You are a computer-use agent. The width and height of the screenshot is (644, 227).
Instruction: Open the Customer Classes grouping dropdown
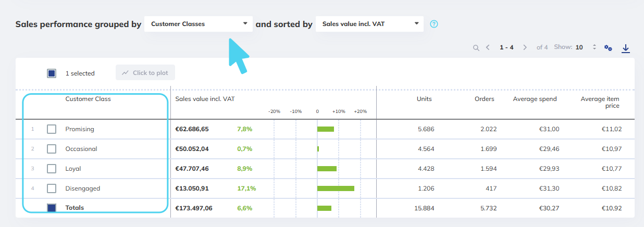(x=198, y=24)
